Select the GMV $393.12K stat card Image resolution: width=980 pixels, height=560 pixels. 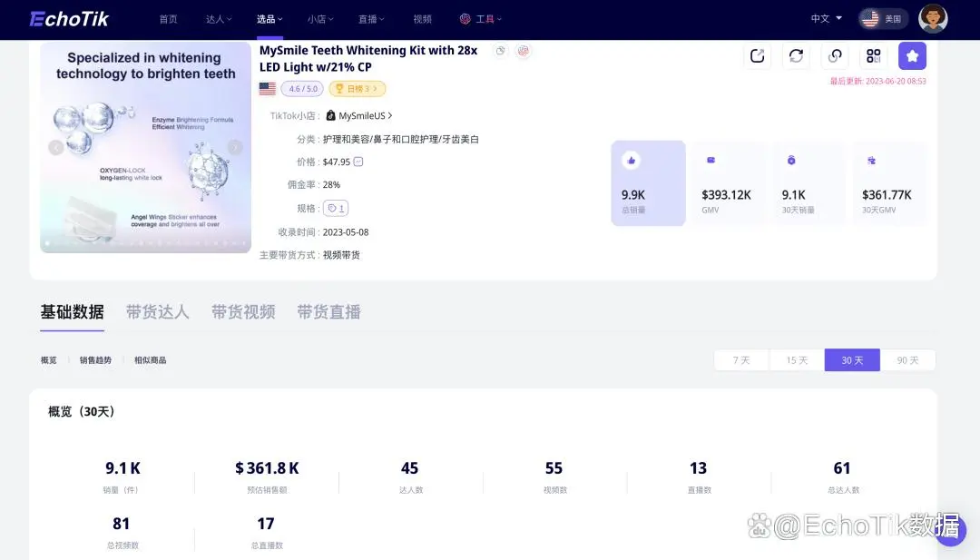[728, 183]
